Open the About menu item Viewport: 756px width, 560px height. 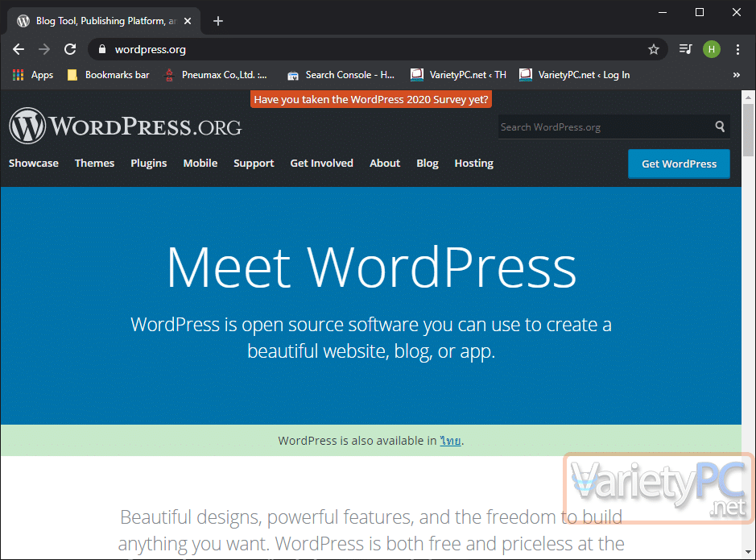(385, 163)
